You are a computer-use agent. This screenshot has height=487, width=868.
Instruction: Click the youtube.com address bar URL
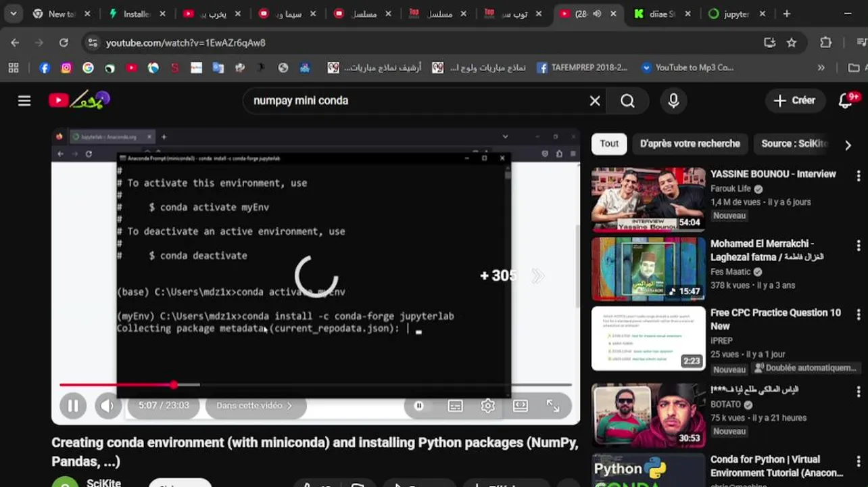coord(186,43)
